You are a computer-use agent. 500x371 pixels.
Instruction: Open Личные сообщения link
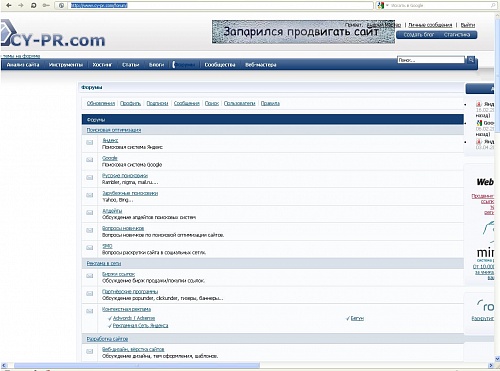click(x=430, y=25)
